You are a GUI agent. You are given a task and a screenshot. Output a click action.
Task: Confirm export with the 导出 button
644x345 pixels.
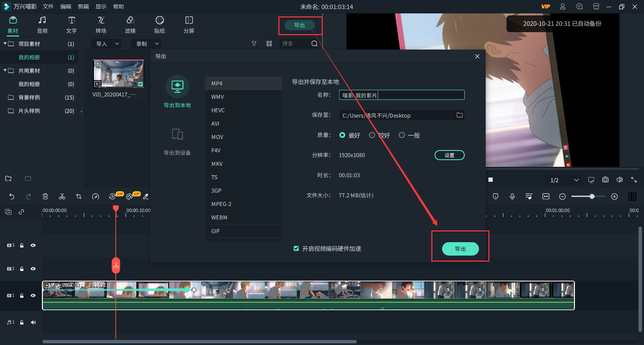[460, 249]
